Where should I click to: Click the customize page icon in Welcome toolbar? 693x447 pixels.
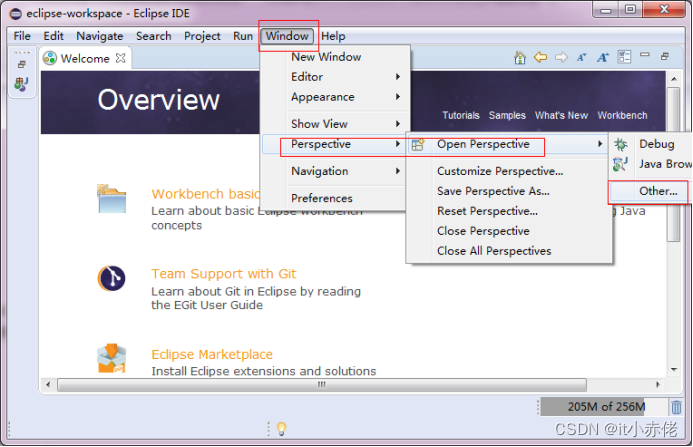coord(624,57)
